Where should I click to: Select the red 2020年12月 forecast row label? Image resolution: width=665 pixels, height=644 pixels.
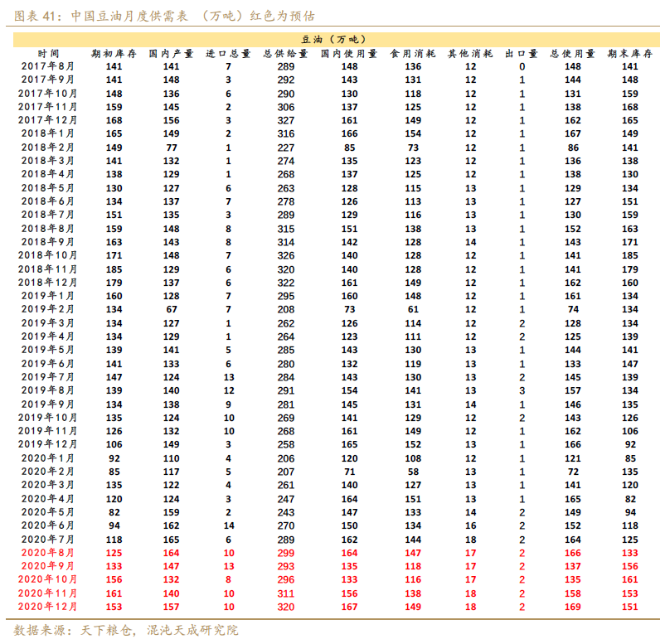[47, 606]
